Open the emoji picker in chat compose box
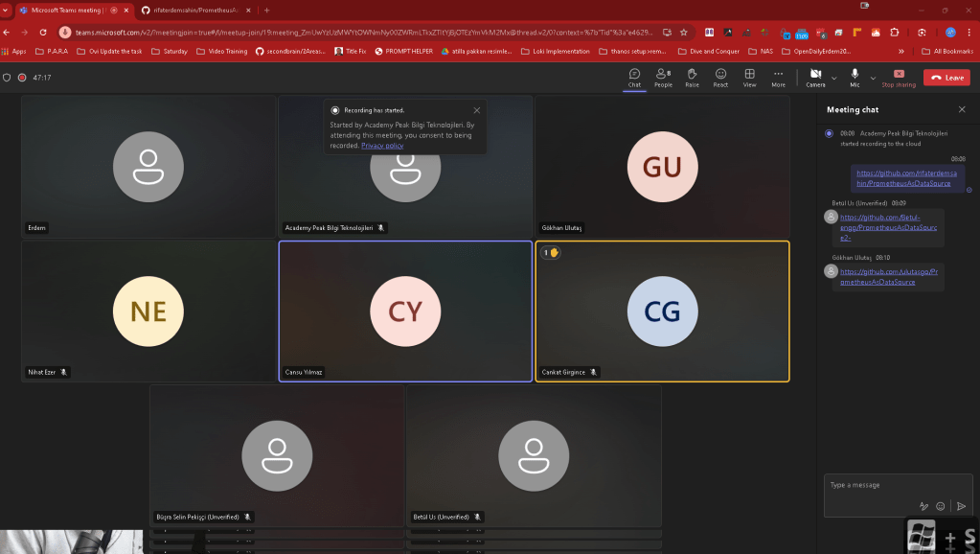The image size is (980, 554). pos(940,506)
